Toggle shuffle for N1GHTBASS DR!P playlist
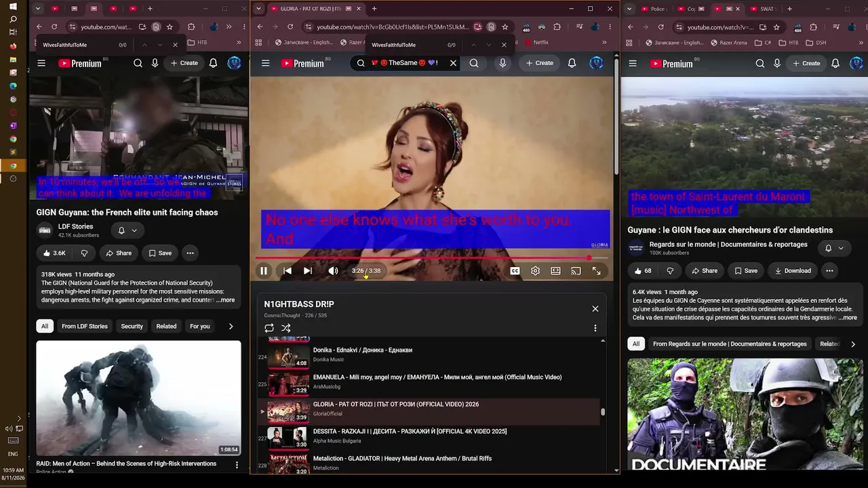 [286, 328]
